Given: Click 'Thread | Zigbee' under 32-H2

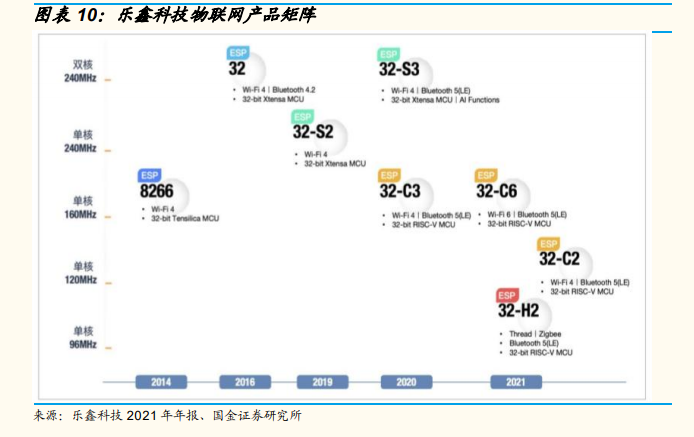Looking at the screenshot, I should tap(535, 334).
